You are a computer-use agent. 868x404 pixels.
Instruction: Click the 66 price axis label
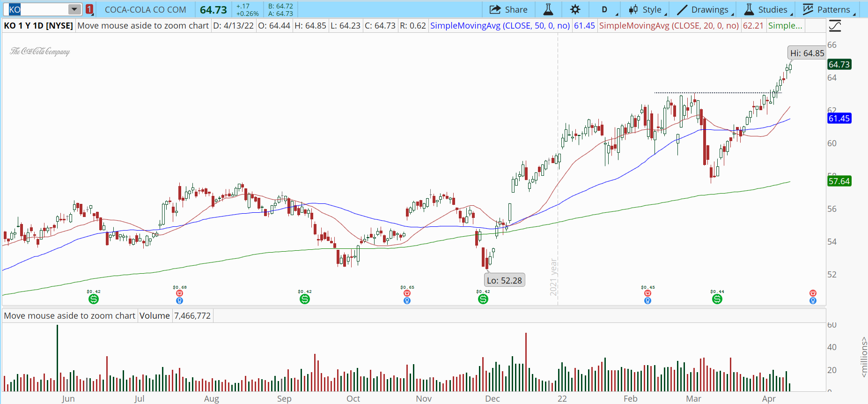click(x=832, y=45)
